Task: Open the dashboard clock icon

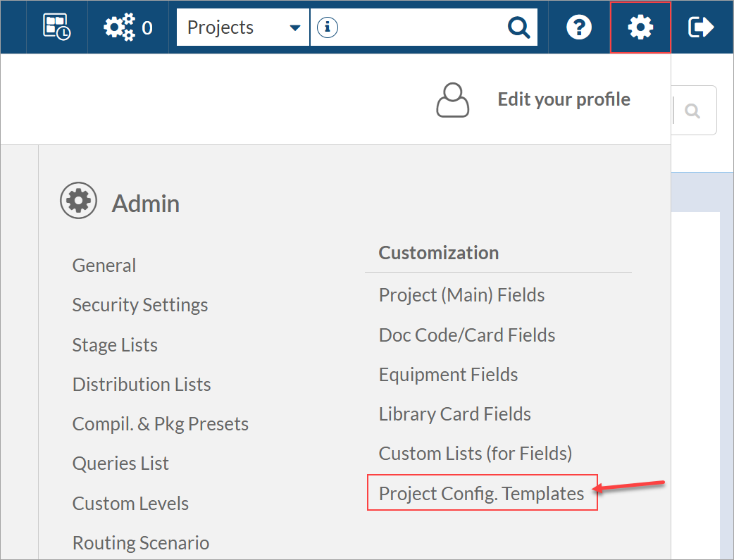Action: (x=57, y=27)
